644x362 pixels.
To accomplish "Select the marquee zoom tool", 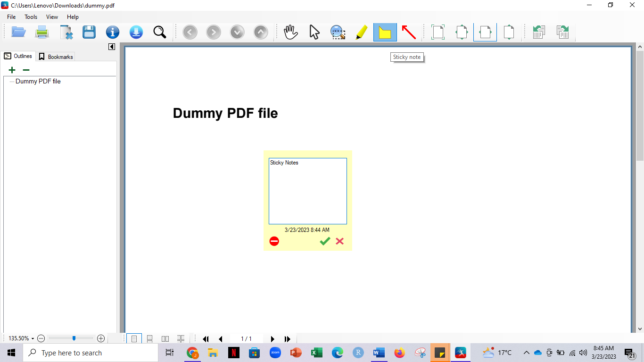I will 338,32.
